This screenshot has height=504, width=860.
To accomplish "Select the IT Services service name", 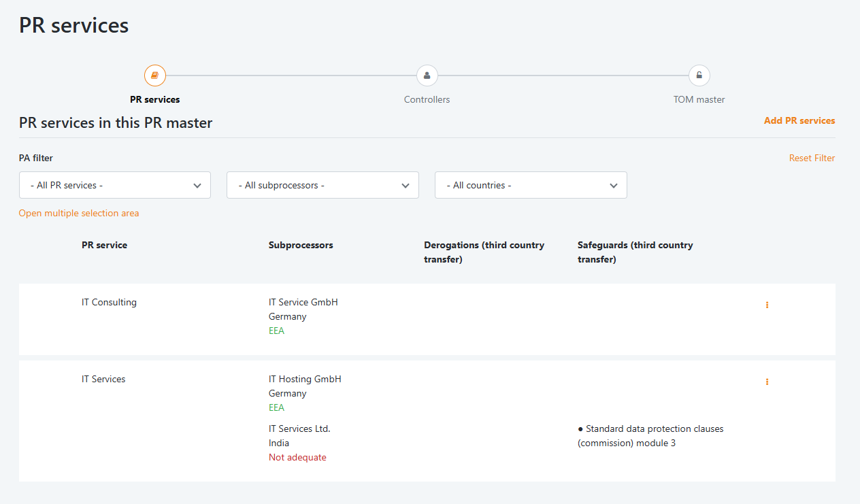I will [103, 379].
